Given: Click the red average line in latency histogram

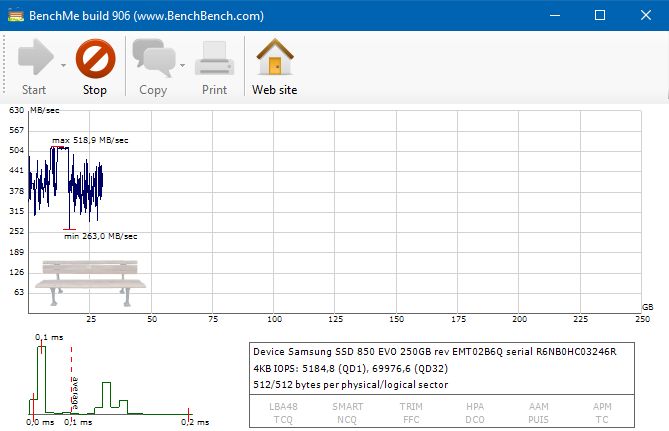Looking at the screenshot, I should pos(72,380).
